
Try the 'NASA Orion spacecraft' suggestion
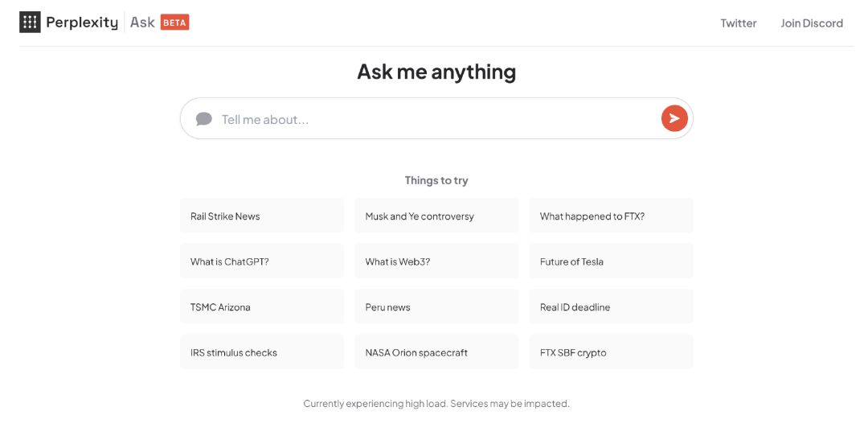coord(436,352)
